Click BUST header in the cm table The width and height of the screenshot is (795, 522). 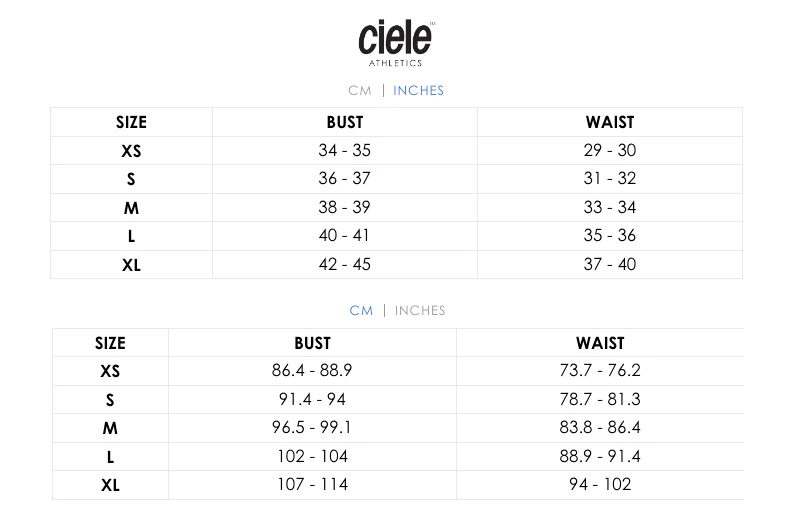[312, 342]
